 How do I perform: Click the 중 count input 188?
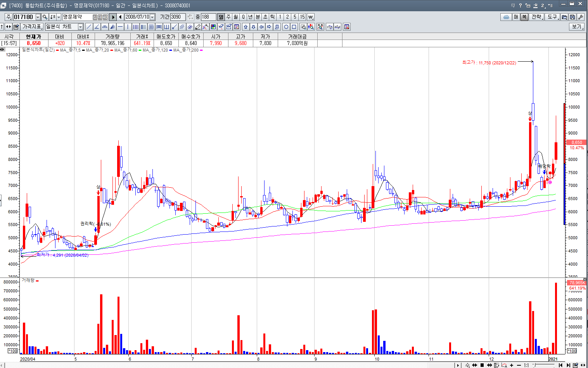coord(208,17)
